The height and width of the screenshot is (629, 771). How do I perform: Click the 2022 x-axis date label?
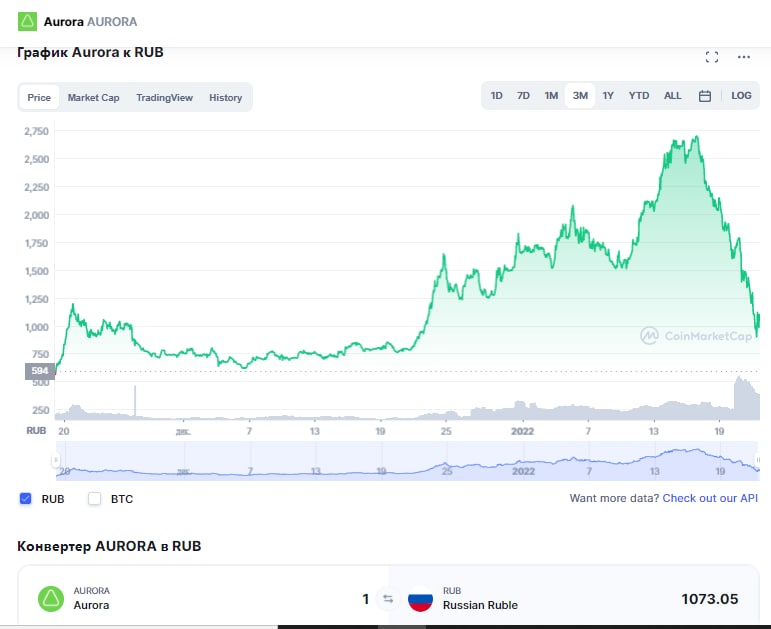tap(522, 431)
